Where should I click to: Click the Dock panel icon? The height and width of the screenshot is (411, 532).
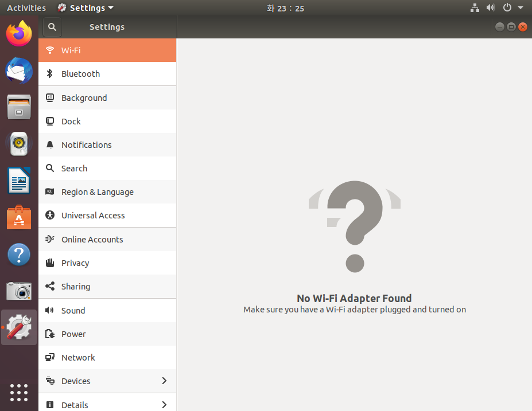point(50,122)
